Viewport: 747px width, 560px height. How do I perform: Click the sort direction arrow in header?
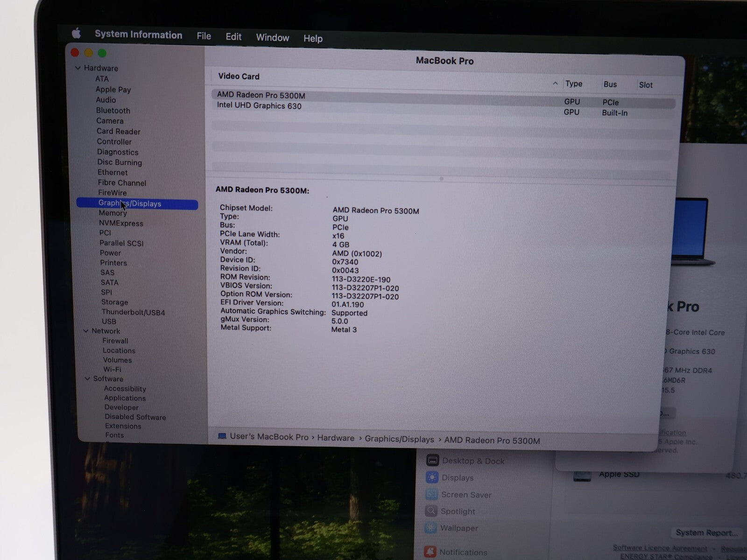pyautogui.click(x=555, y=84)
